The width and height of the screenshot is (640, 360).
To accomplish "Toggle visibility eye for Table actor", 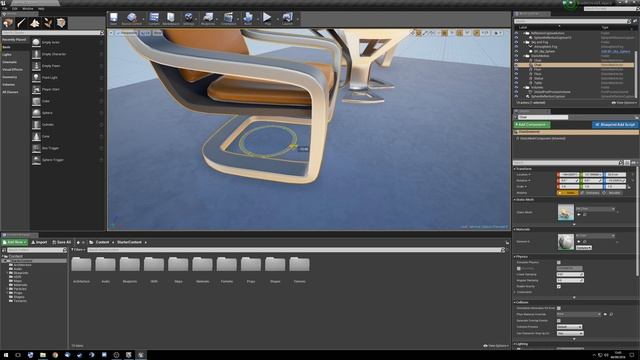I will tap(516, 82).
